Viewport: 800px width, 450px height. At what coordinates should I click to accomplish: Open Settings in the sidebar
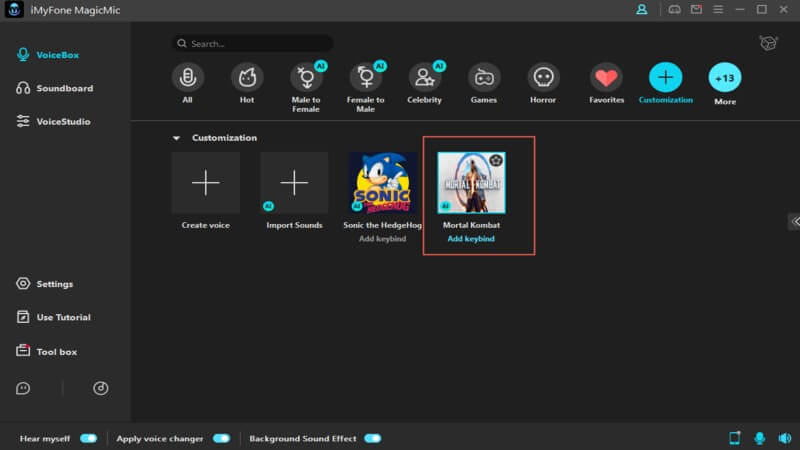click(x=44, y=284)
